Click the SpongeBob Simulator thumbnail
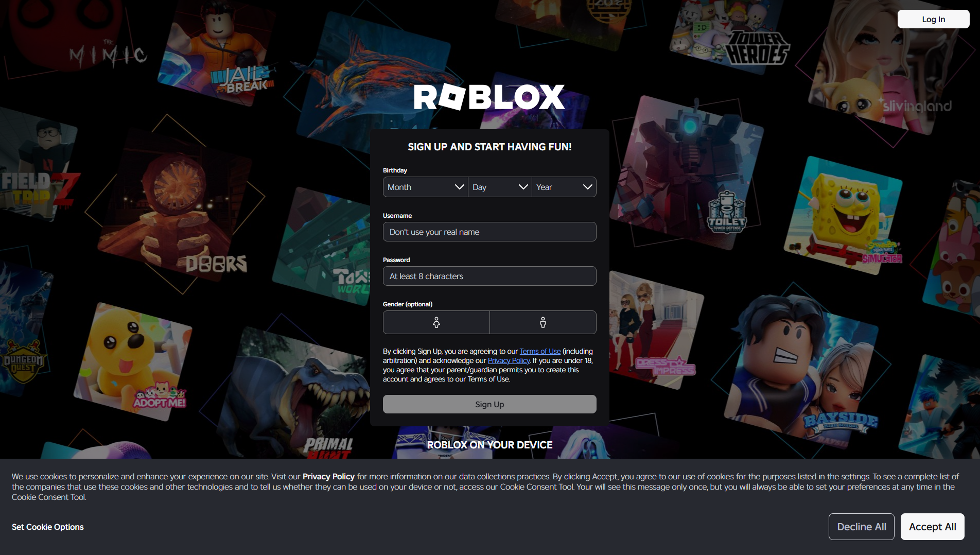Screen dimensions: 980x555 coord(843,215)
